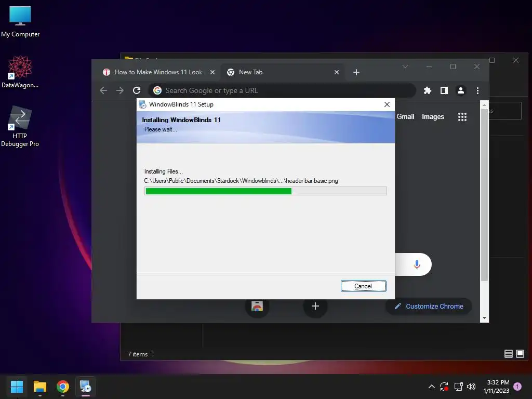The width and height of the screenshot is (532, 399).
Task: Show hidden system tray icons
Action: pyautogui.click(x=432, y=386)
